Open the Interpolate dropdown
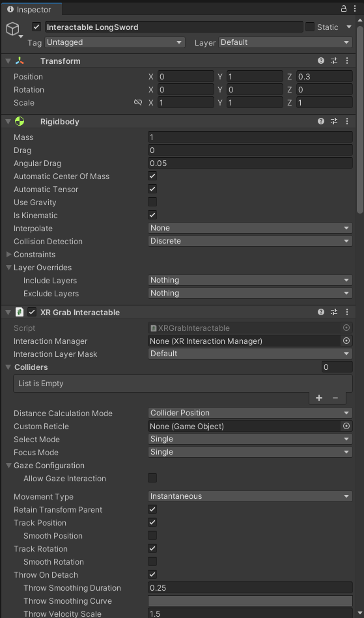The height and width of the screenshot is (618, 364). click(x=250, y=228)
